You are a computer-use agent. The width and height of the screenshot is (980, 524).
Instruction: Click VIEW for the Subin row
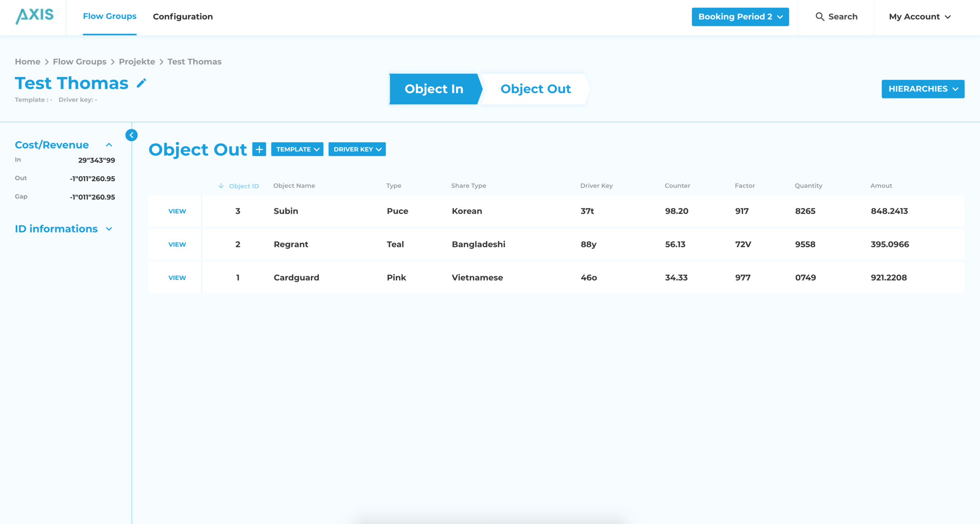pos(177,211)
